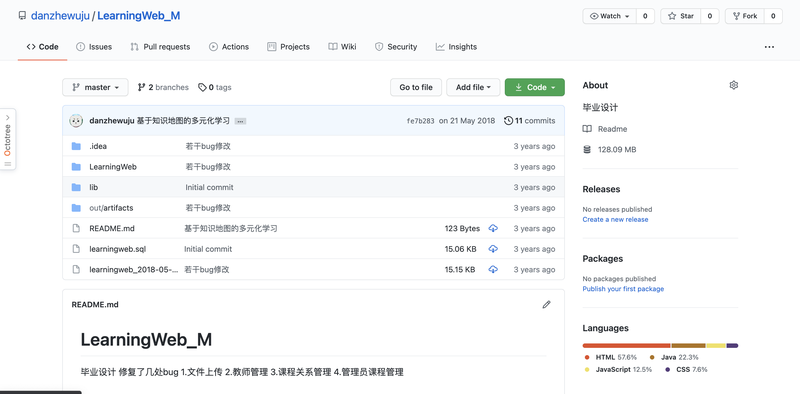
Task: Download the 15.15 KB file via cloud icon
Action: pyautogui.click(x=493, y=269)
